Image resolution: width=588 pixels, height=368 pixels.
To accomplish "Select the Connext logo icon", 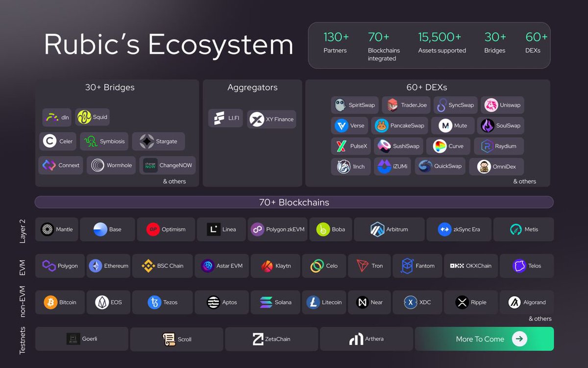I will coord(49,165).
